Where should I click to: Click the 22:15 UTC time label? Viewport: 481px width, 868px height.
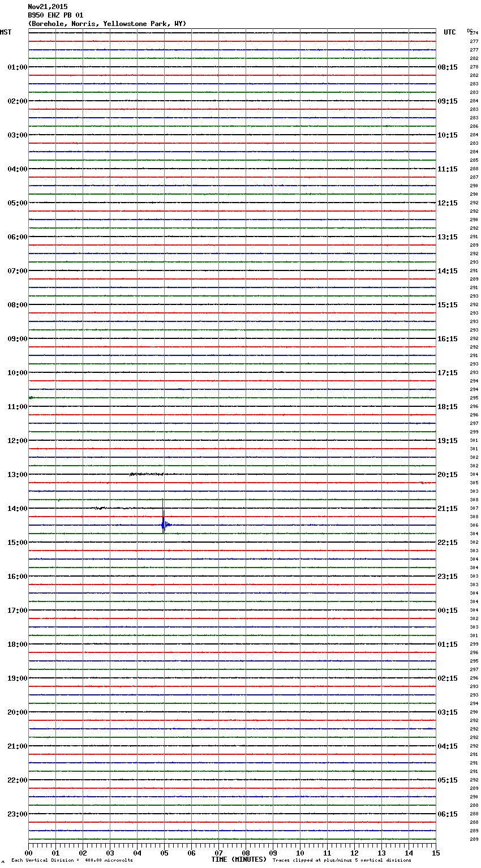tap(448, 543)
